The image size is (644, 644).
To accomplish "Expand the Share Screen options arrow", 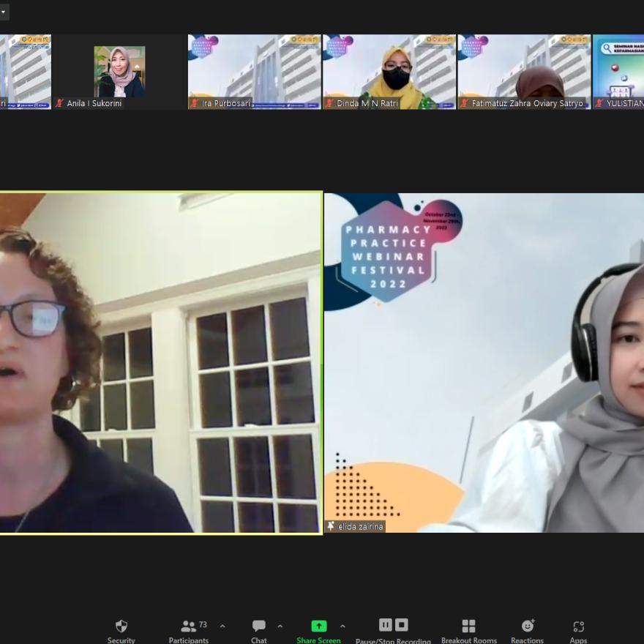I will [x=342, y=626].
